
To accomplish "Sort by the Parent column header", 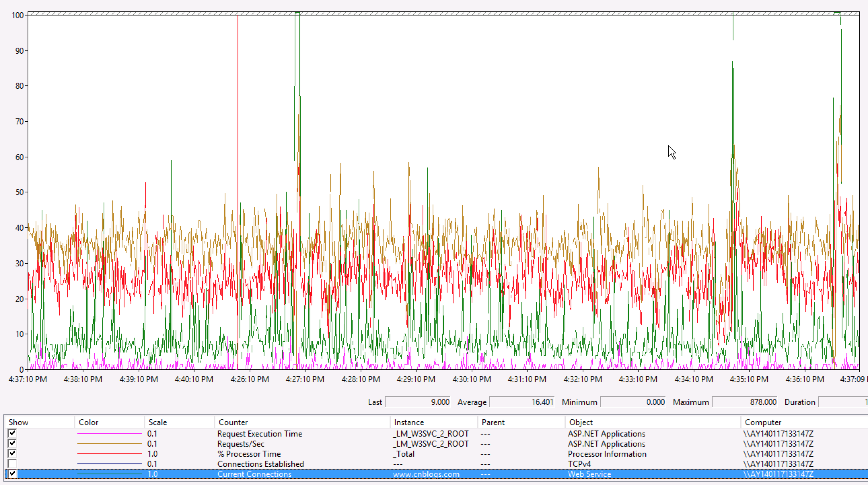I will click(x=521, y=422).
